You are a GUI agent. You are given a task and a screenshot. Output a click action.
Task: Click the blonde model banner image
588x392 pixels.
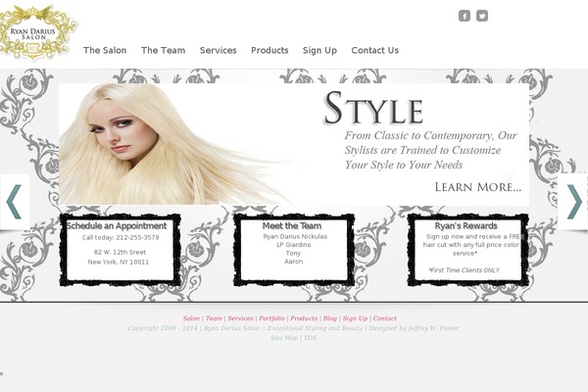[x=176, y=144]
